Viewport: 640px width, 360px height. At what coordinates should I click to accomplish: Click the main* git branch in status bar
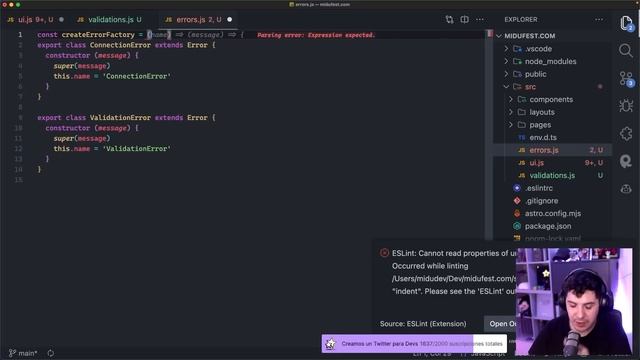(23, 353)
